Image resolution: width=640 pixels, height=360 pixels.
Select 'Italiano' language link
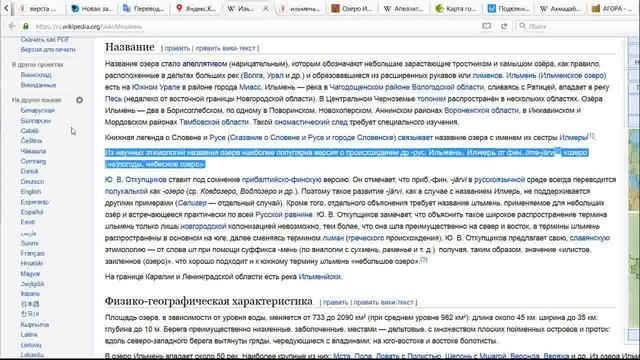point(30,294)
